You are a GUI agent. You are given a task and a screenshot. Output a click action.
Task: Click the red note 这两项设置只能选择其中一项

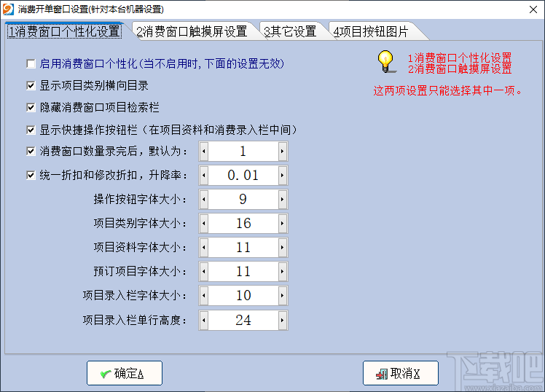click(x=447, y=90)
